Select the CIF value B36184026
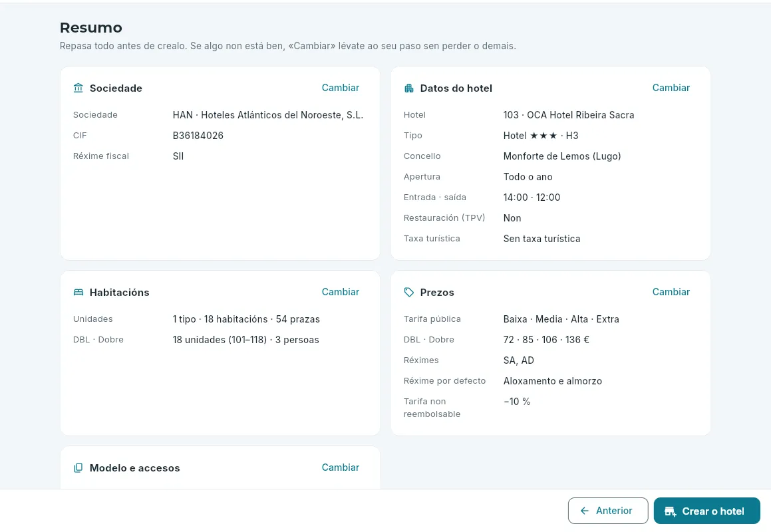This screenshot has width=771, height=532. (x=198, y=136)
